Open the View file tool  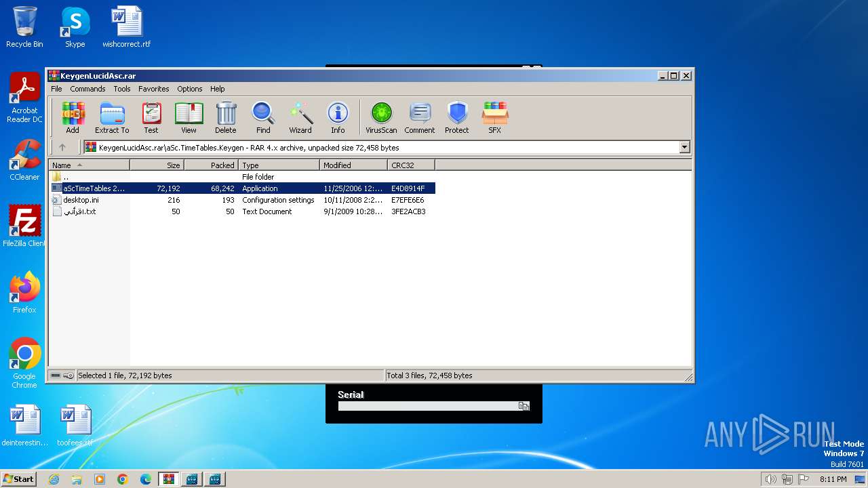189,118
